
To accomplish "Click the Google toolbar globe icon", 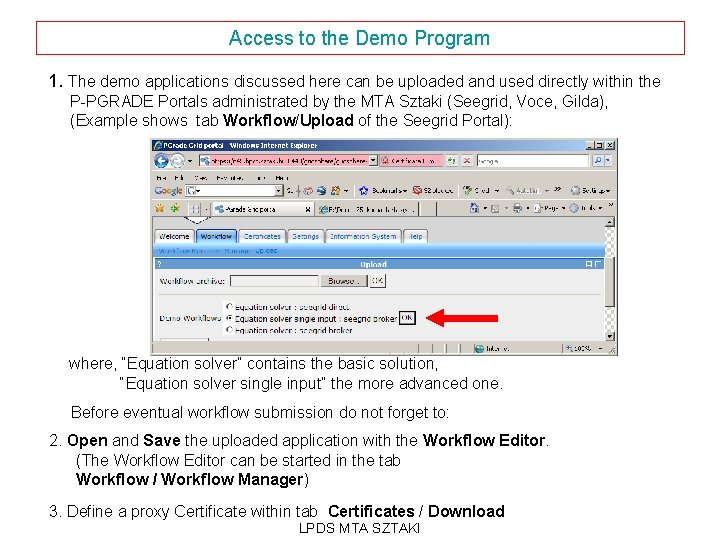I will [x=321, y=191].
